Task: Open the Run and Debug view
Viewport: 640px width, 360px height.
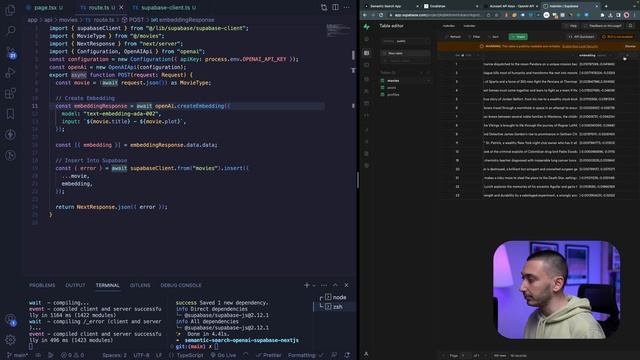Action: pyautogui.click(x=10, y=73)
